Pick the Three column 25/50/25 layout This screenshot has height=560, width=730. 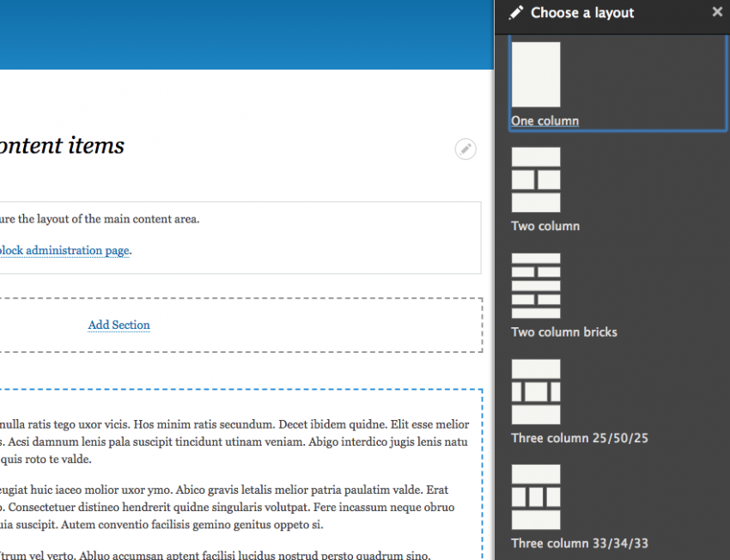click(536, 392)
